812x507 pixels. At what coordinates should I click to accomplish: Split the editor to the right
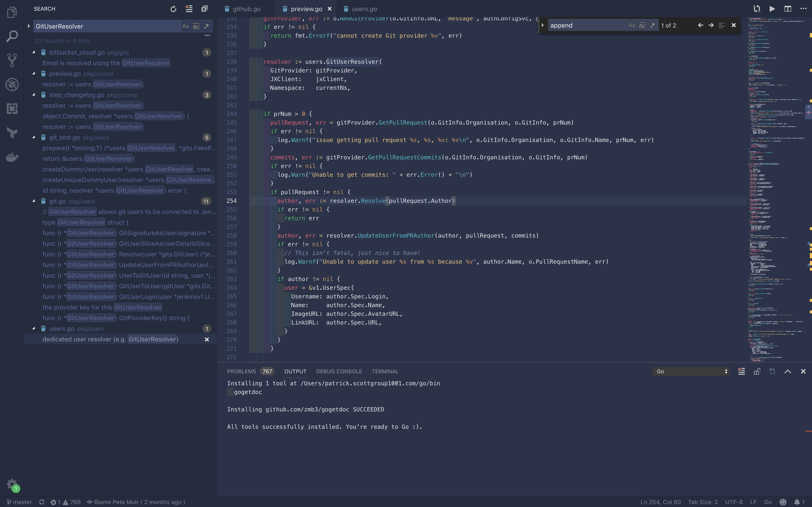788,9
